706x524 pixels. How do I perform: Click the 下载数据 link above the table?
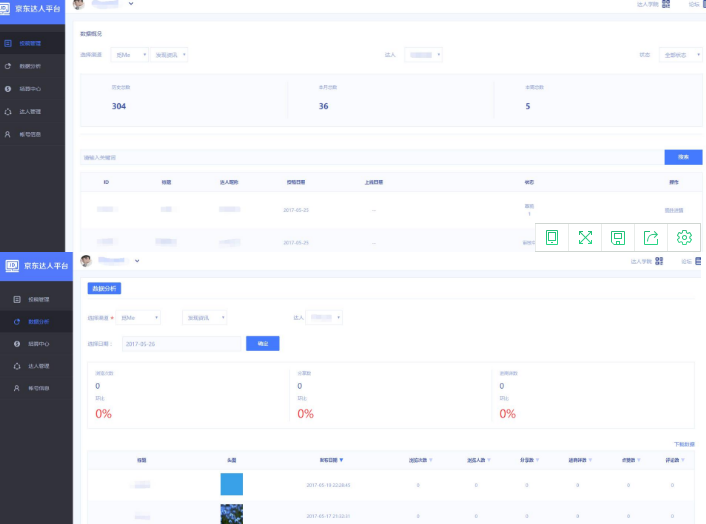(684, 443)
